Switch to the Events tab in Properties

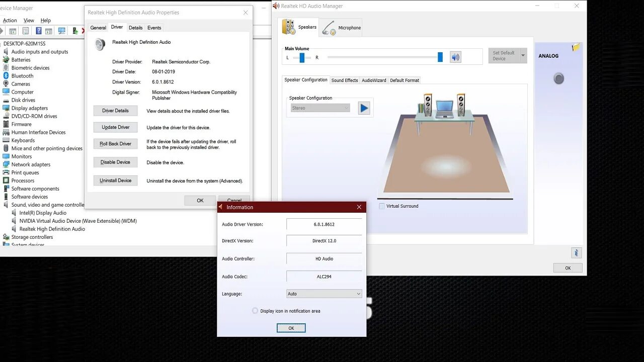tap(154, 28)
